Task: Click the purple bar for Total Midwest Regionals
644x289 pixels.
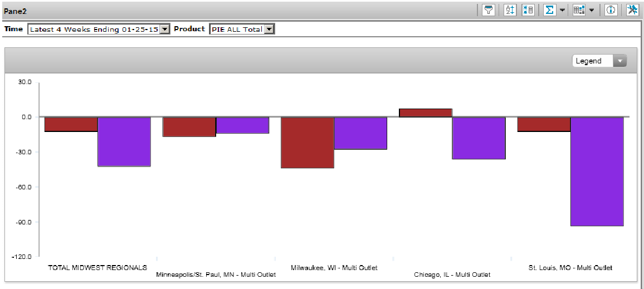Action: pyautogui.click(x=124, y=141)
